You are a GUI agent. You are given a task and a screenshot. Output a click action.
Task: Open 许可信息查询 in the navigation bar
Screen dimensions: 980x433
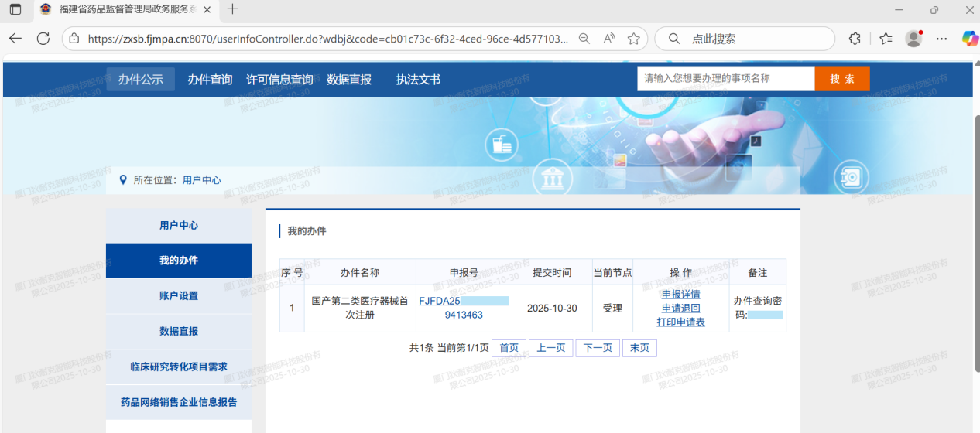279,79
